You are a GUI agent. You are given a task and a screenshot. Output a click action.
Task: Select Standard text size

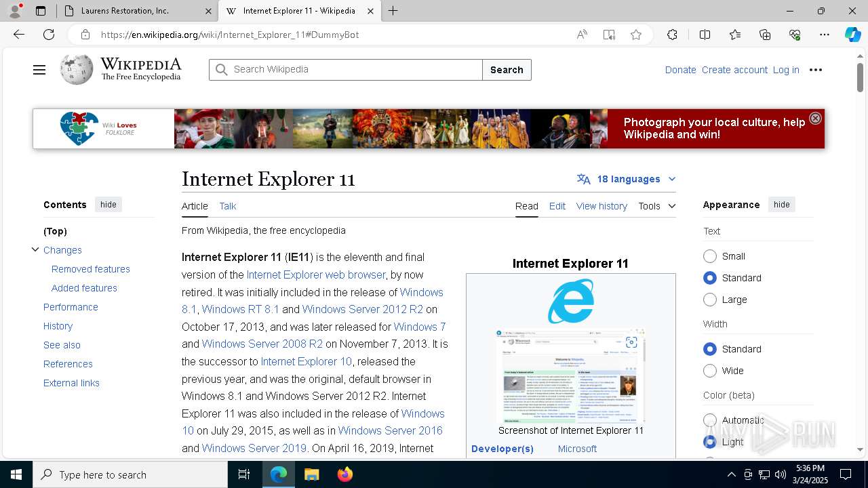(x=710, y=278)
